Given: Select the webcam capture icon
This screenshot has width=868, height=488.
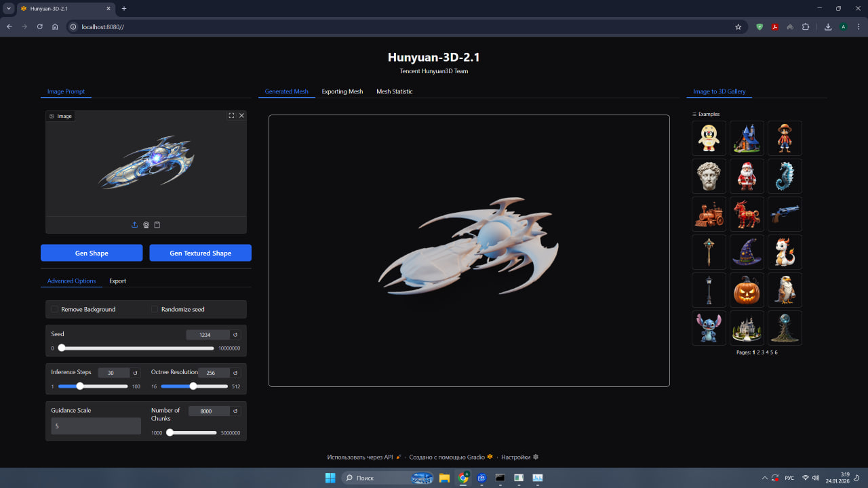Looking at the screenshot, I should click(146, 225).
